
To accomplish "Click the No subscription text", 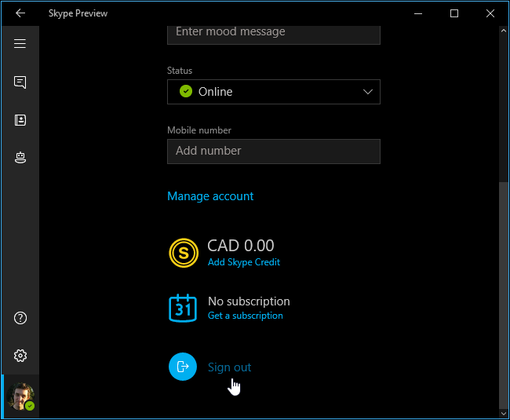I will click(249, 301).
